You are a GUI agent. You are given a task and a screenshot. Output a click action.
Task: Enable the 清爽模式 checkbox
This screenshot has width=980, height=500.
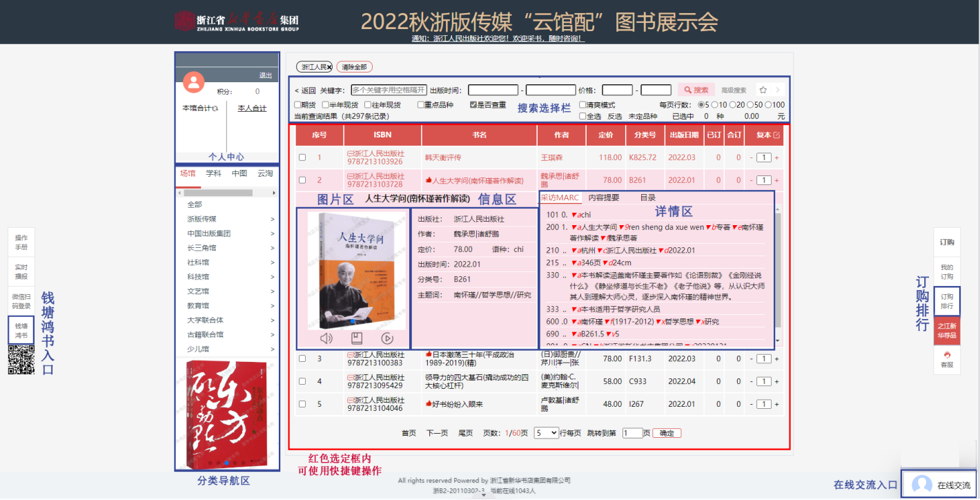pos(582,105)
